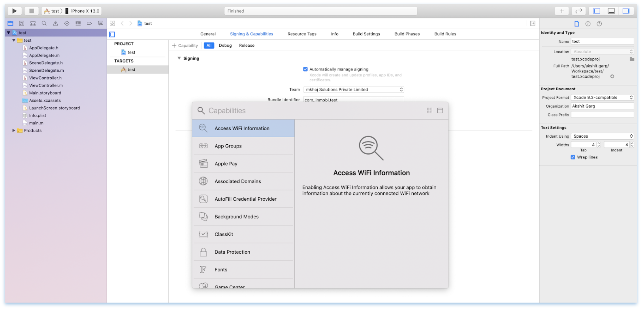Screen dimensions: 644x312
Task: Open the Find navigator magnifier
Action: pos(44,24)
